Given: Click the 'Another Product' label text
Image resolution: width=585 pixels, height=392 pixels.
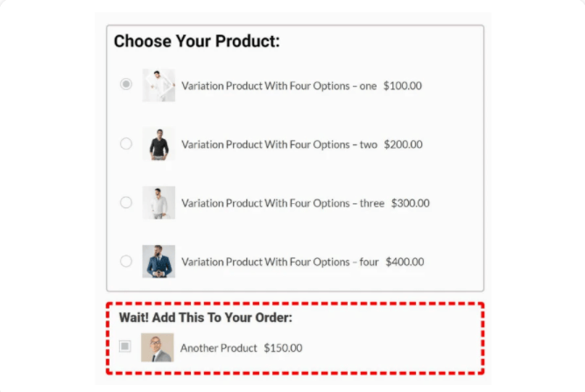Looking at the screenshot, I should point(218,347).
